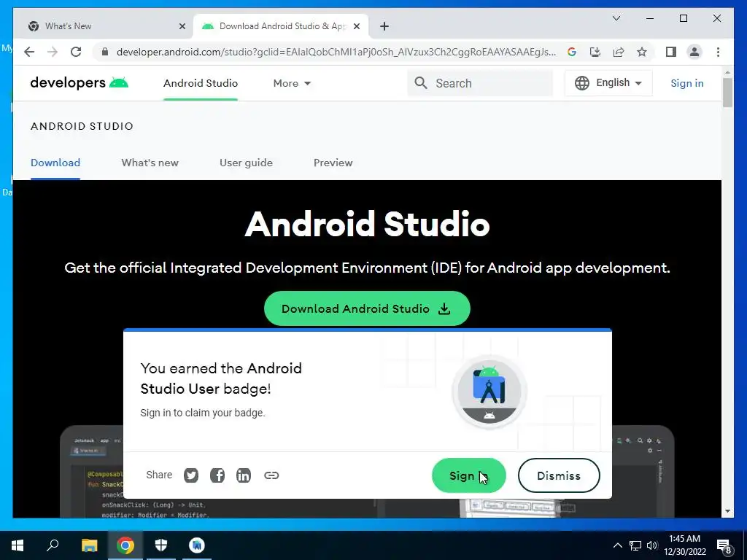Expand the More dropdown menu
The image size is (747, 560).
[x=292, y=83]
